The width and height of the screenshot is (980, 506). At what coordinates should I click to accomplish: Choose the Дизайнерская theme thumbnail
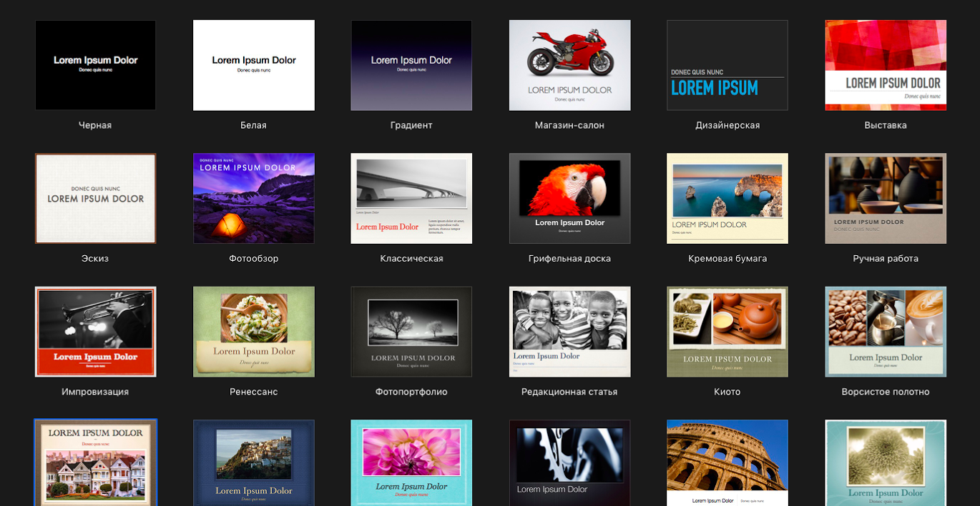pos(727,65)
